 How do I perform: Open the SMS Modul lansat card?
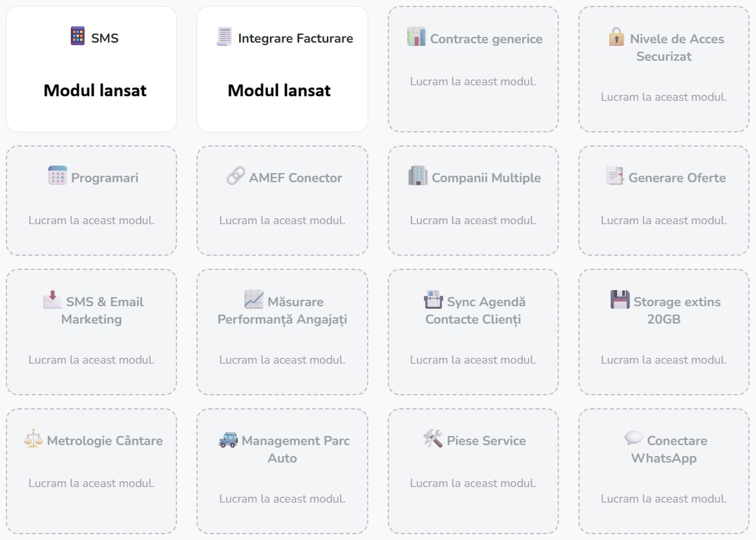tap(91, 68)
